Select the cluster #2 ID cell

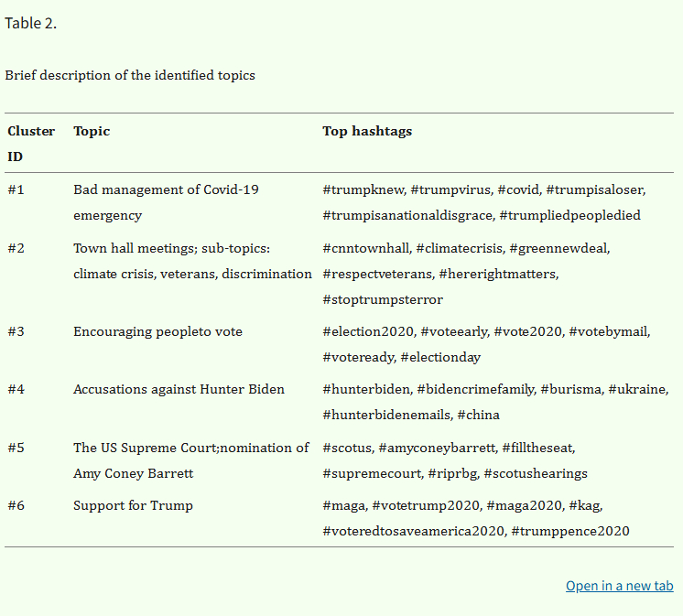click(16, 248)
